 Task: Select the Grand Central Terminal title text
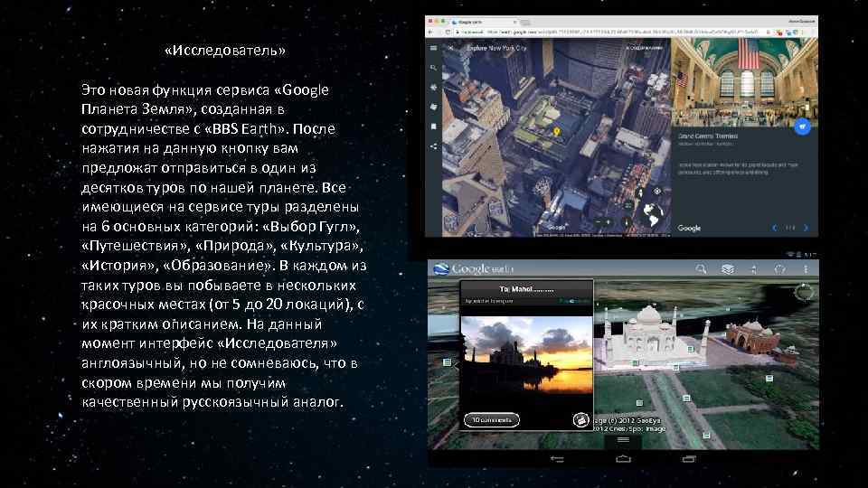click(x=707, y=136)
